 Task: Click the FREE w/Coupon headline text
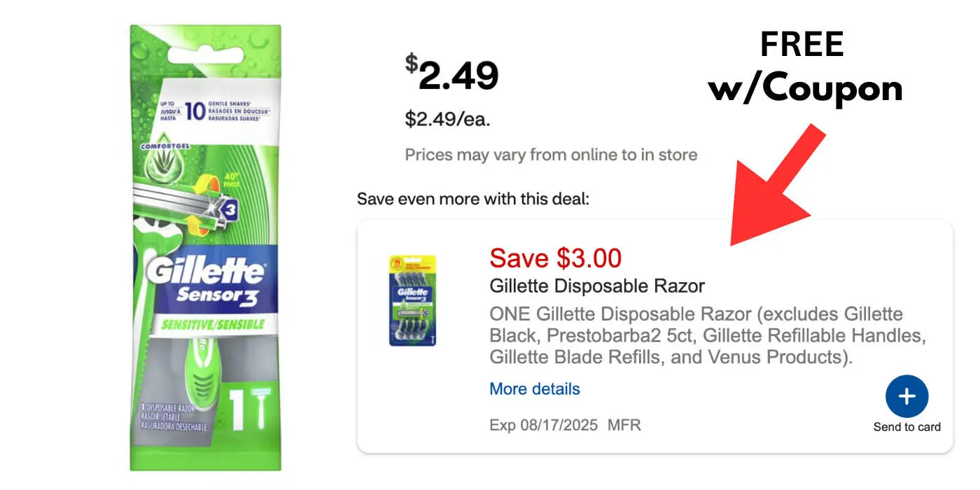pyautogui.click(x=805, y=67)
